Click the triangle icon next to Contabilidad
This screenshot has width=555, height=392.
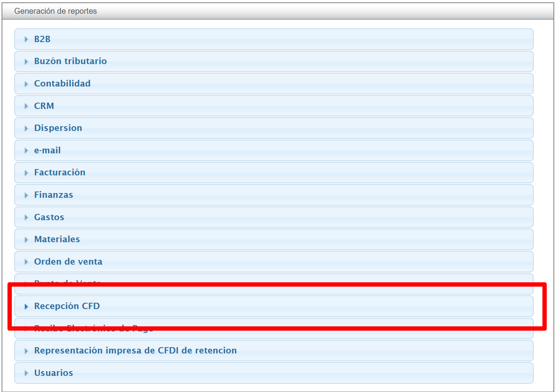pyautogui.click(x=26, y=84)
